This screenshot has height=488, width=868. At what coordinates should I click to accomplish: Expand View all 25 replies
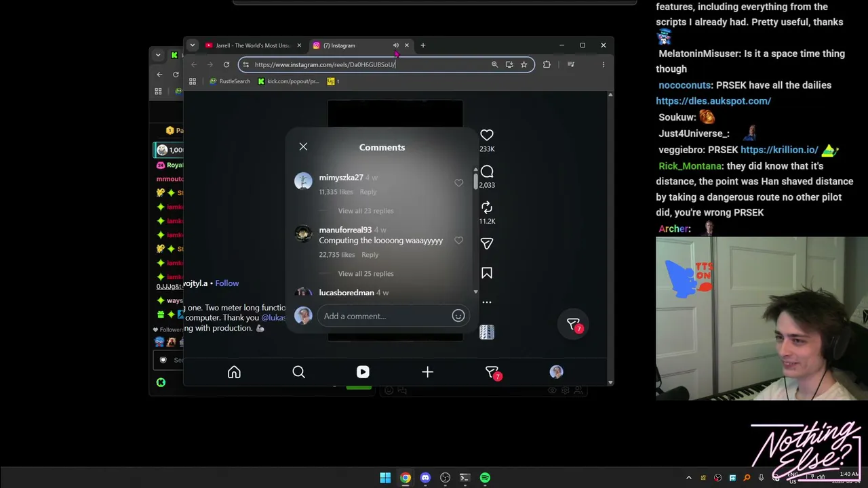[x=366, y=274]
